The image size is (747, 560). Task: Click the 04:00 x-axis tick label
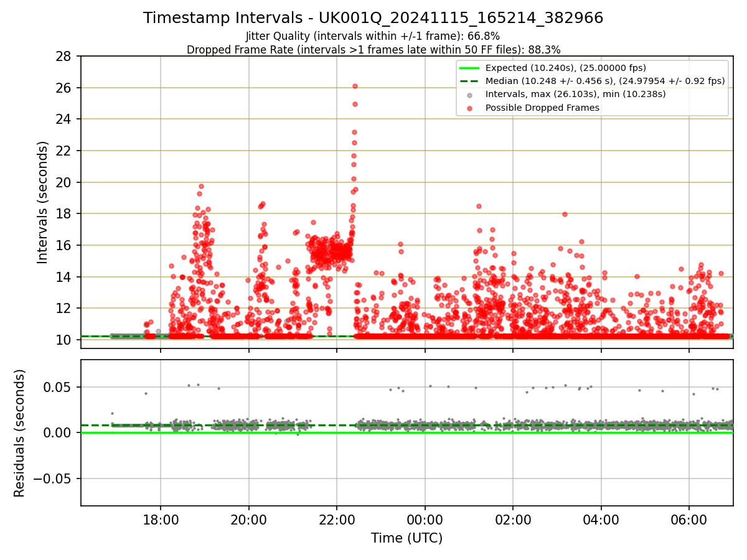pyautogui.click(x=601, y=520)
